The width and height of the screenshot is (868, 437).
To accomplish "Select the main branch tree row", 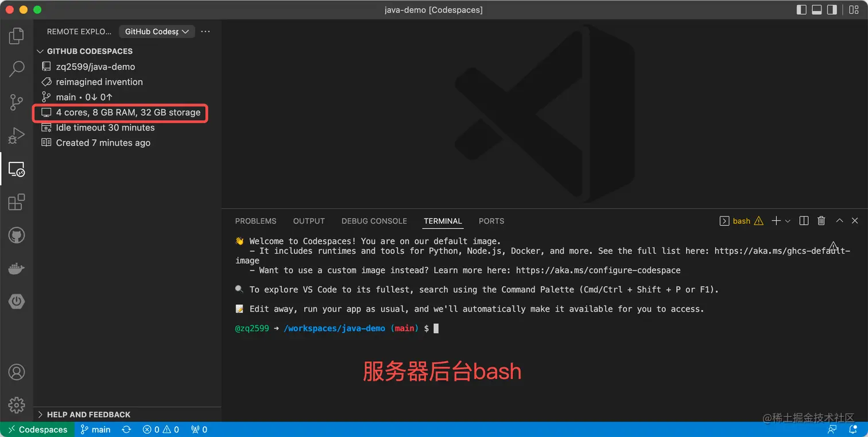I will click(127, 97).
